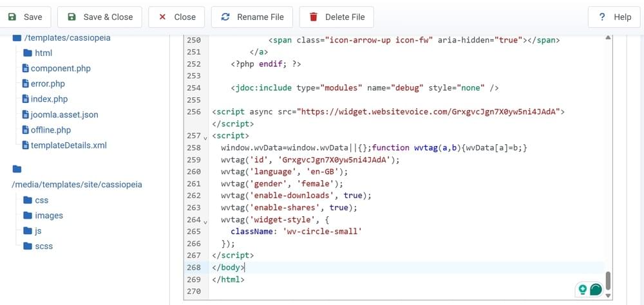644x305 pixels.
Task: Click the js folder icon
Action: point(28,231)
